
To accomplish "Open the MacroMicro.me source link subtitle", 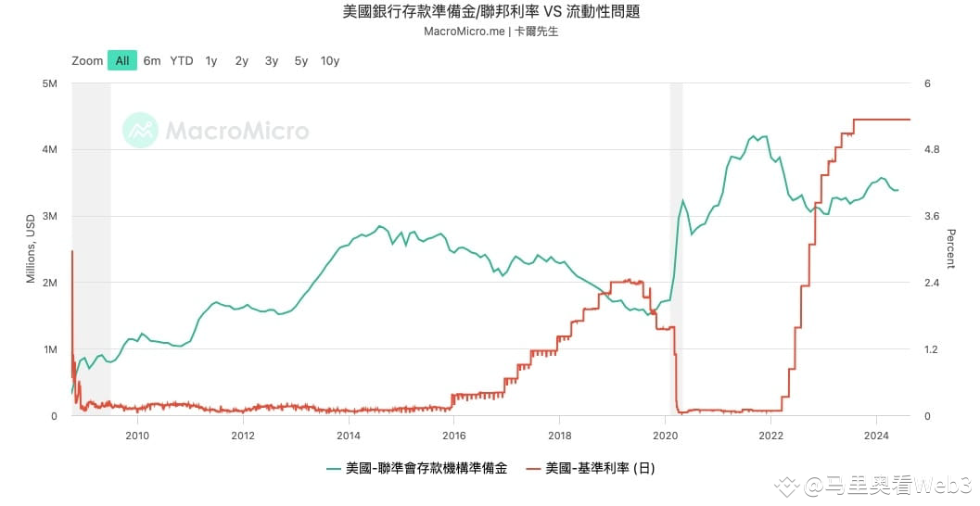I will 465,32.
